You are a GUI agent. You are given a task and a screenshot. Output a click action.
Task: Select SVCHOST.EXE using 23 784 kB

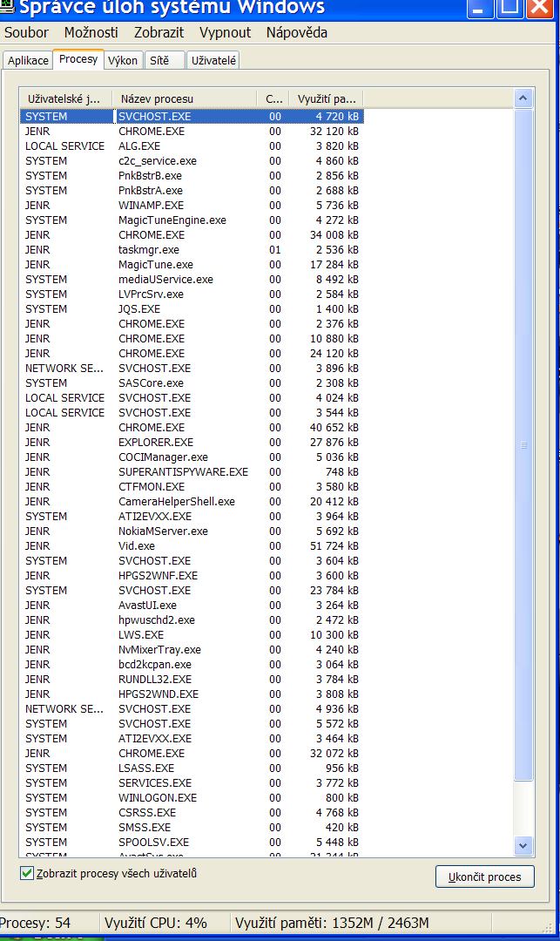click(x=192, y=591)
